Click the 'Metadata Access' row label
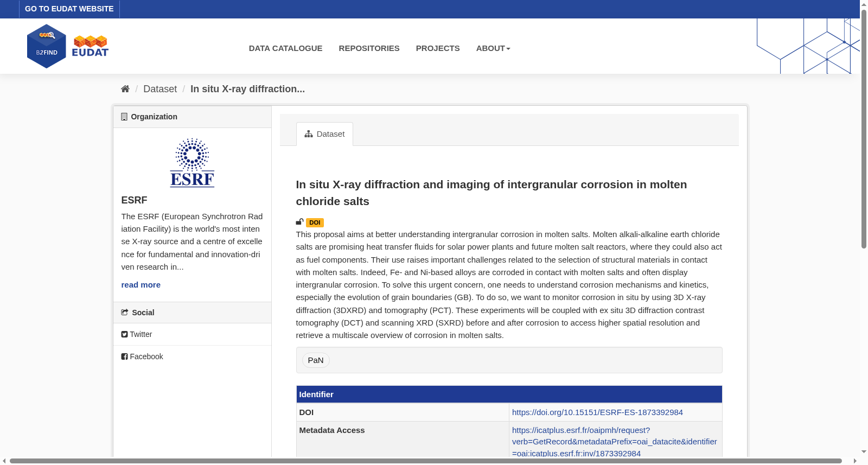This screenshot has width=868, height=465. pos(332,430)
